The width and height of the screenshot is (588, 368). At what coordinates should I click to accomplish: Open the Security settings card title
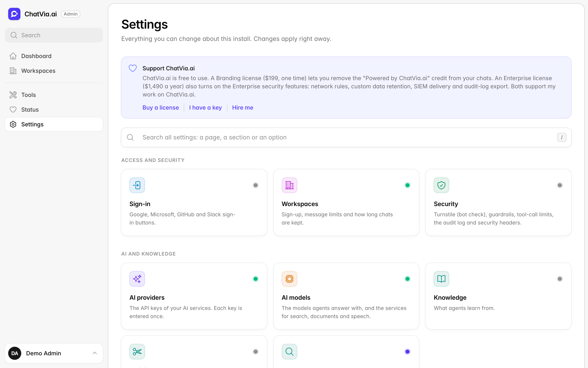click(x=446, y=204)
